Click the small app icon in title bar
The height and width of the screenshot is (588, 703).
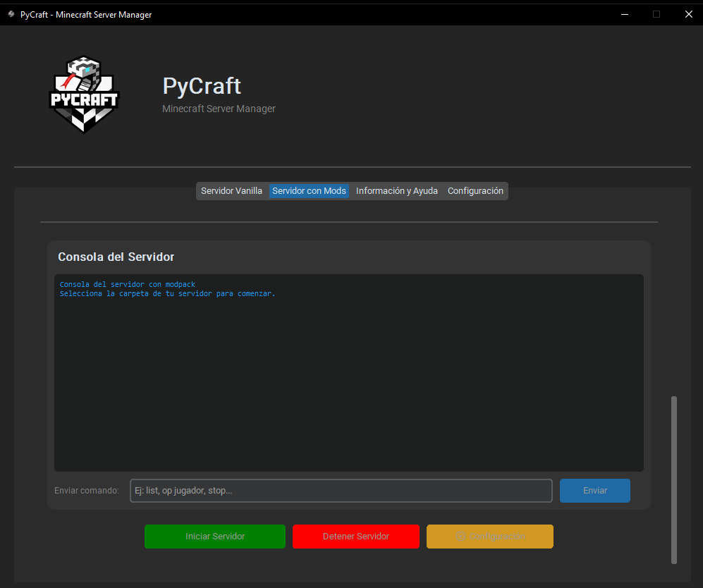click(x=11, y=14)
